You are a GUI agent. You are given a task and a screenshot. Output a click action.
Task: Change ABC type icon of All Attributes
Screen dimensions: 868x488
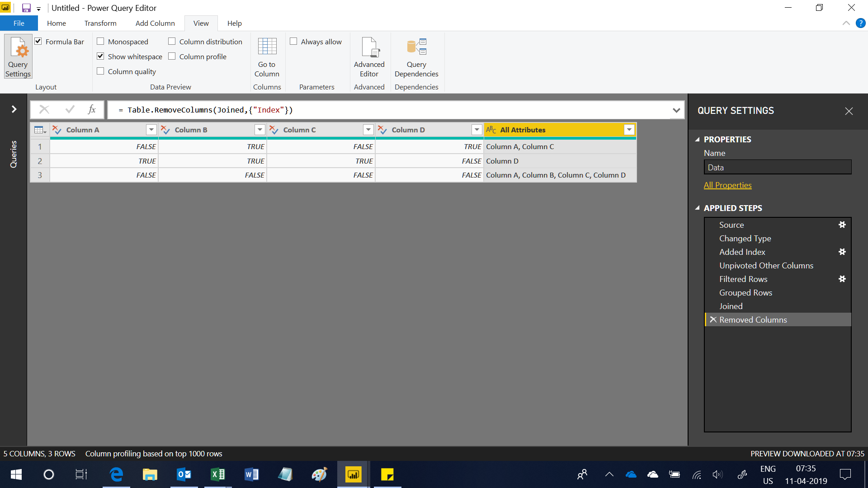click(491, 130)
